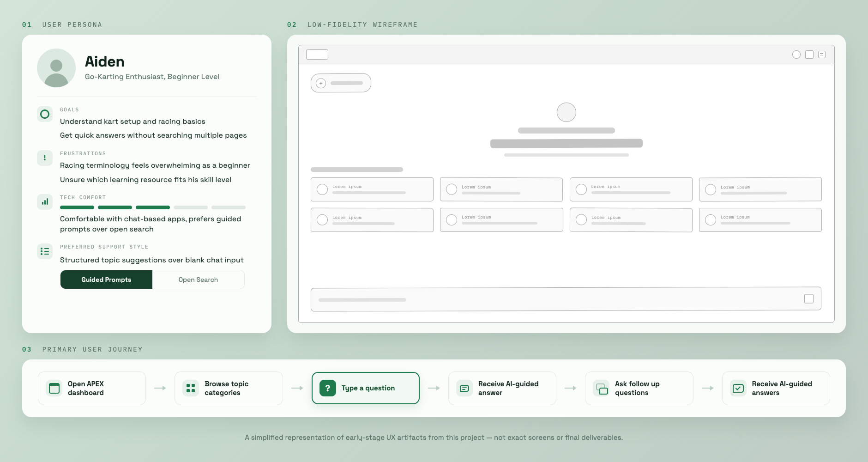Click the Tech Comfort bar chart icon
Screen dimensions: 868x462
45,202
